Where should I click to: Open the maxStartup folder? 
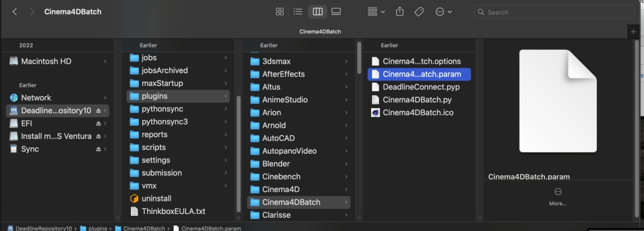(178, 83)
